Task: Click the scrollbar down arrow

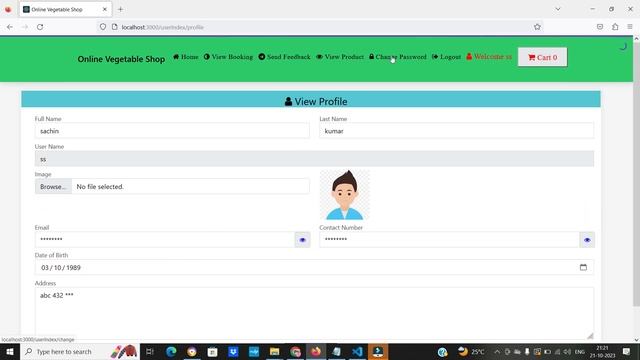Action: click(x=636, y=340)
